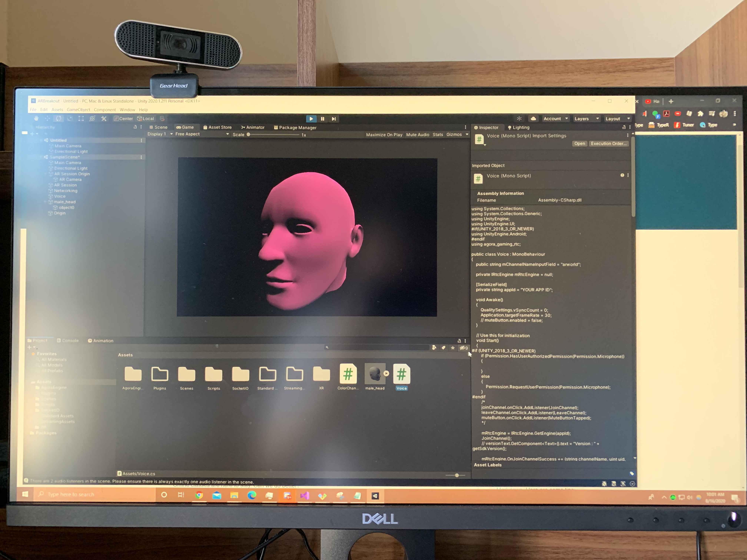
Task: Open the GameObject menu
Action: point(78,110)
